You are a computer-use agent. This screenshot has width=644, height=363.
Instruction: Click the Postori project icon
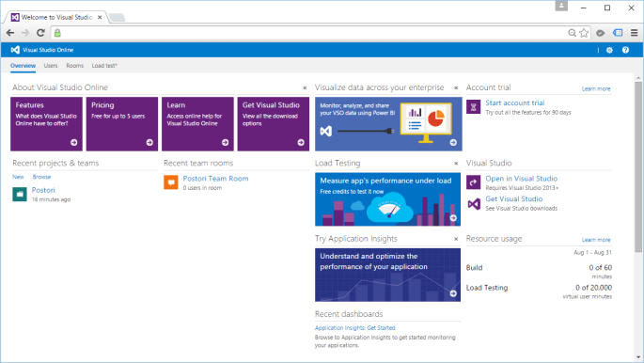pyautogui.click(x=20, y=195)
